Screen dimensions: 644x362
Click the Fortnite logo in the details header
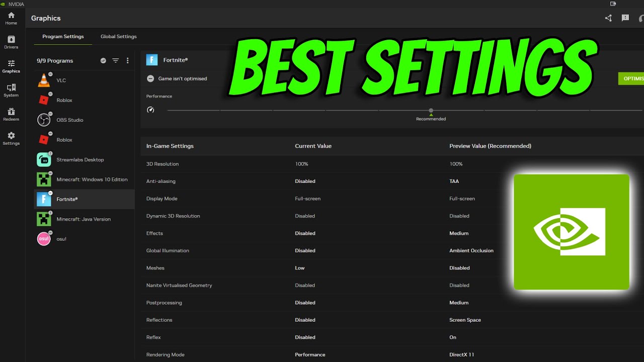[x=152, y=60]
